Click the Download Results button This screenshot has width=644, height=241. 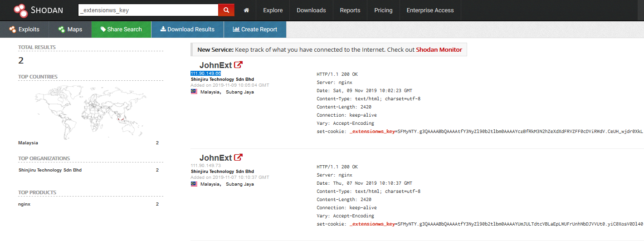[187, 29]
